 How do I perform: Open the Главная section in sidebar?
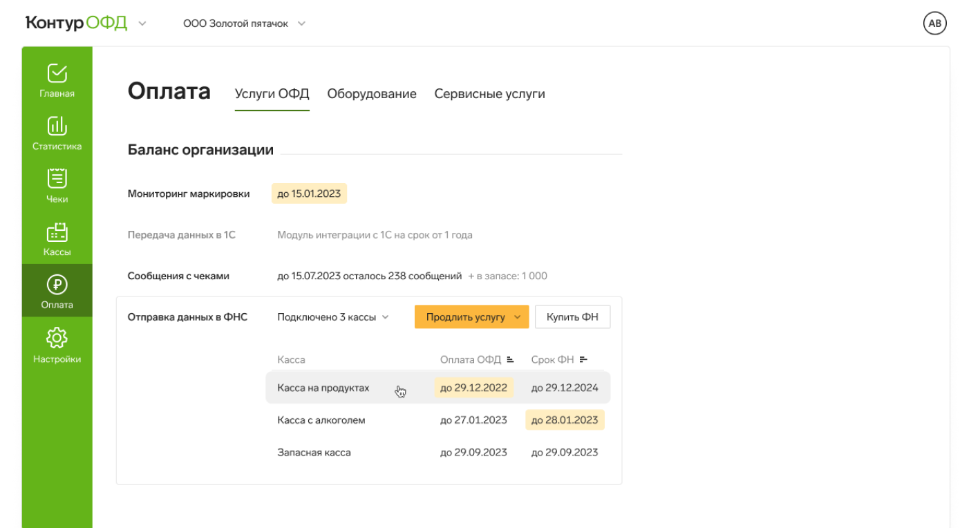[x=57, y=81]
